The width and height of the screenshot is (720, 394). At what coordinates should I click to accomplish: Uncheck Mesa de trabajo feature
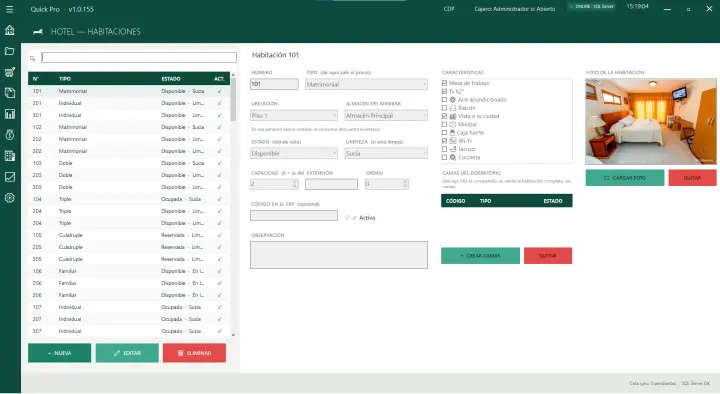(x=444, y=83)
